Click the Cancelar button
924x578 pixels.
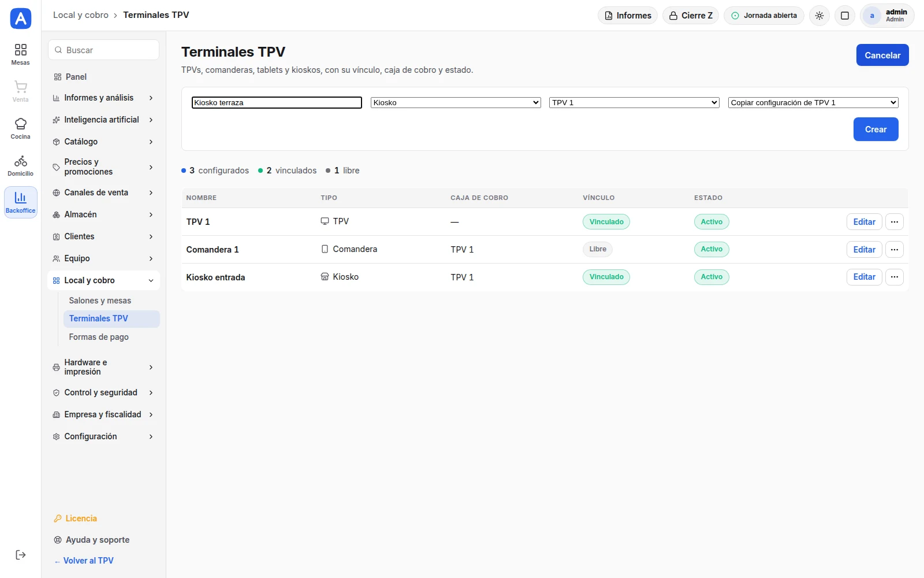coord(882,55)
